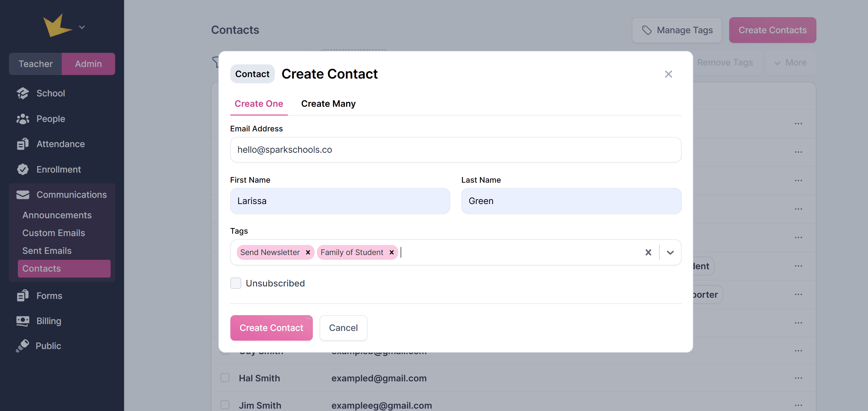The height and width of the screenshot is (411, 868).
Task: Switch to Teacher mode
Action: (x=35, y=64)
